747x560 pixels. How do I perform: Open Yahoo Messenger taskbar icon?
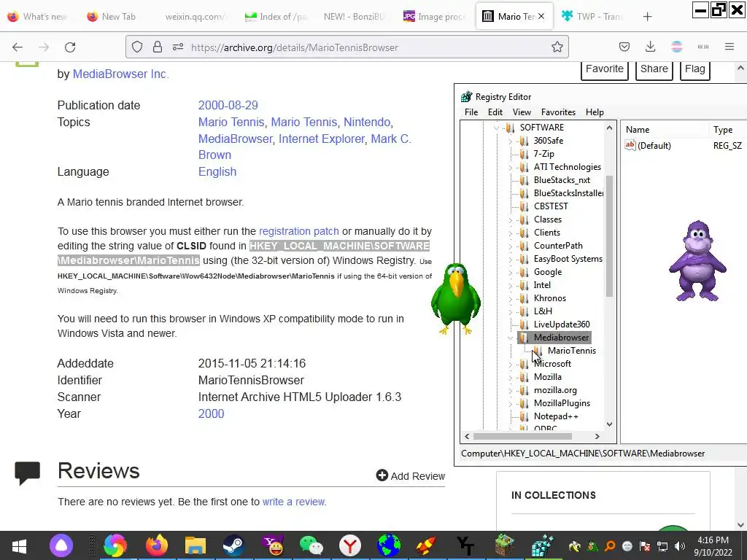pos(273,545)
